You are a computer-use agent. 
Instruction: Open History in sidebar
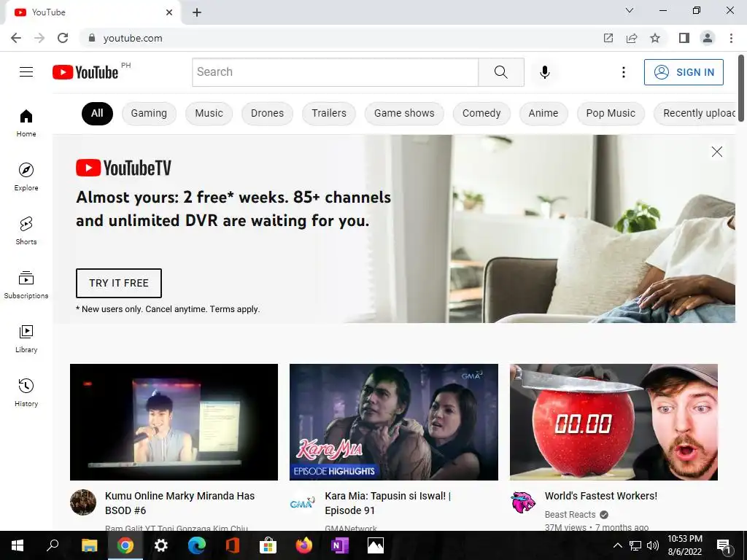click(26, 392)
